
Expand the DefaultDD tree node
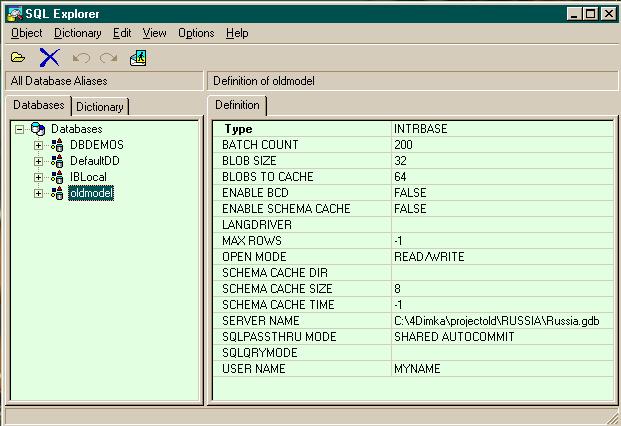tap(38, 162)
